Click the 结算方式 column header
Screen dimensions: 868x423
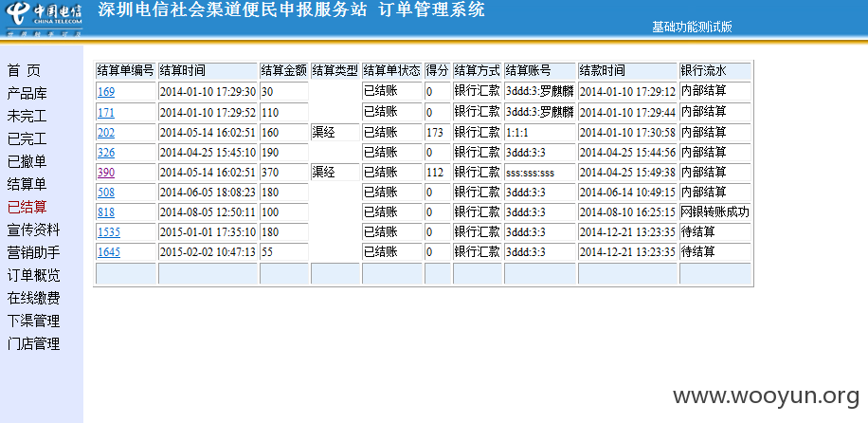(x=478, y=70)
